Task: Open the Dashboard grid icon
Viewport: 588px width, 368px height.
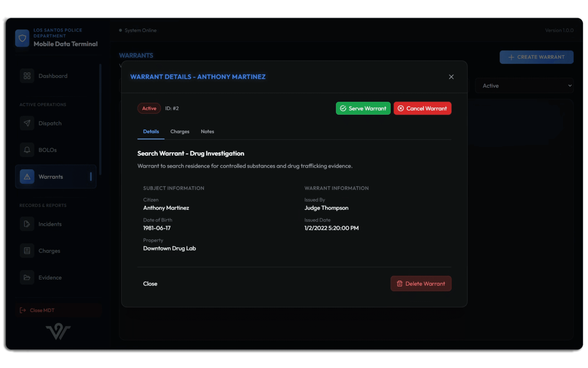Action: (27, 76)
